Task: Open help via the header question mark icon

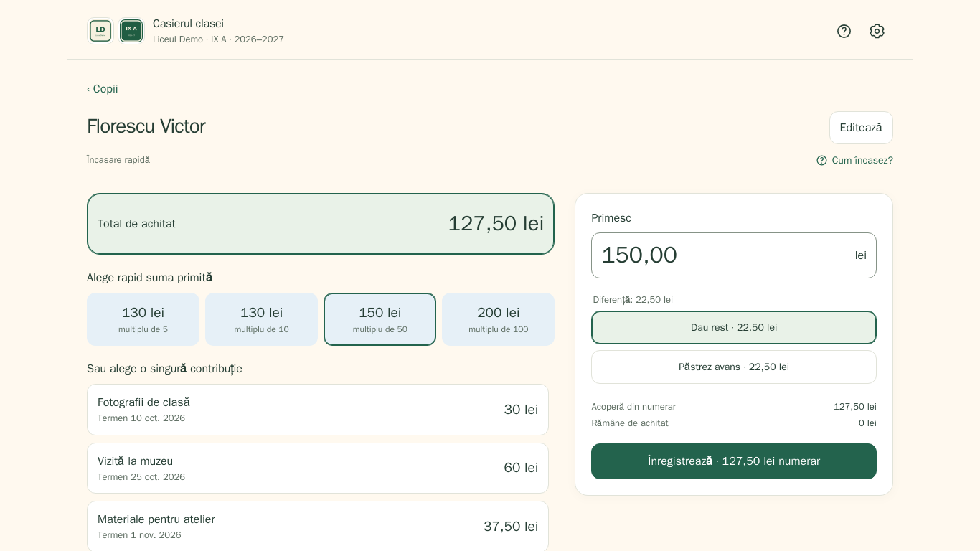Action: pos(844,31)
